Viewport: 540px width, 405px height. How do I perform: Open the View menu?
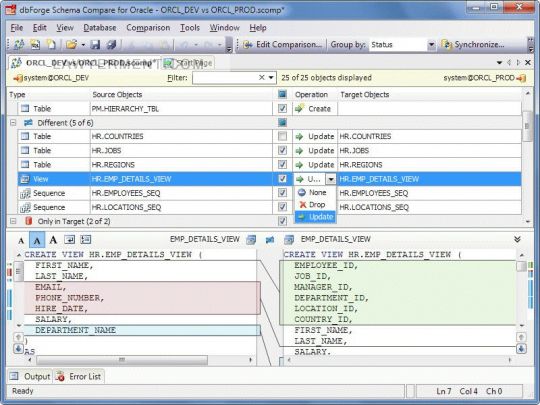[65, 28]
